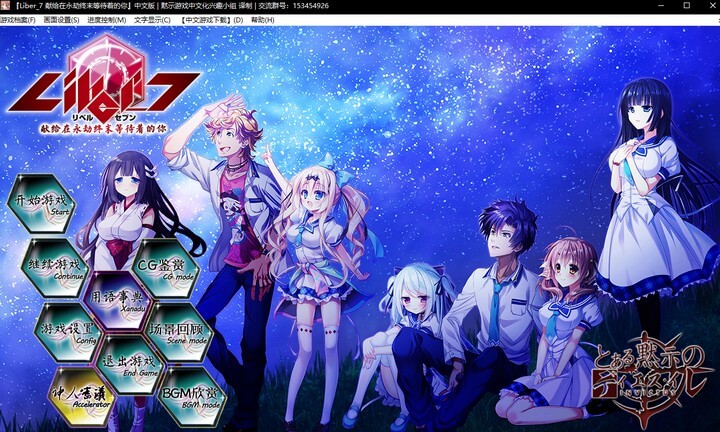Click the End Game hexagon
The height and width of the screenshot is (432, 720).
130,365
